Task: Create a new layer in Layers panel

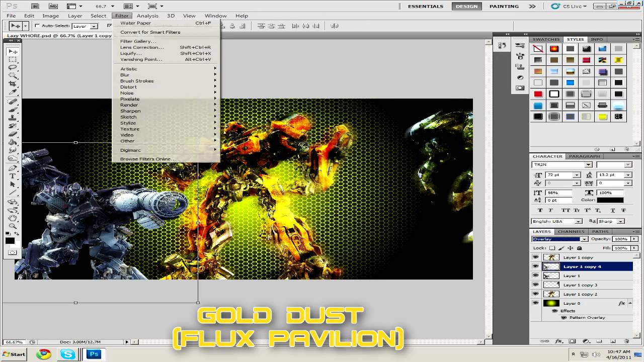Action: [x=613, y=341]
